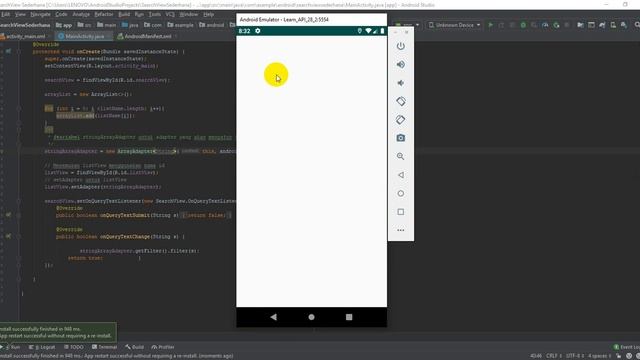This screenshot has width=640, height=360.
Task: Open the Logcat tool window
Action: pyautogui.click(x=42, y=347)
